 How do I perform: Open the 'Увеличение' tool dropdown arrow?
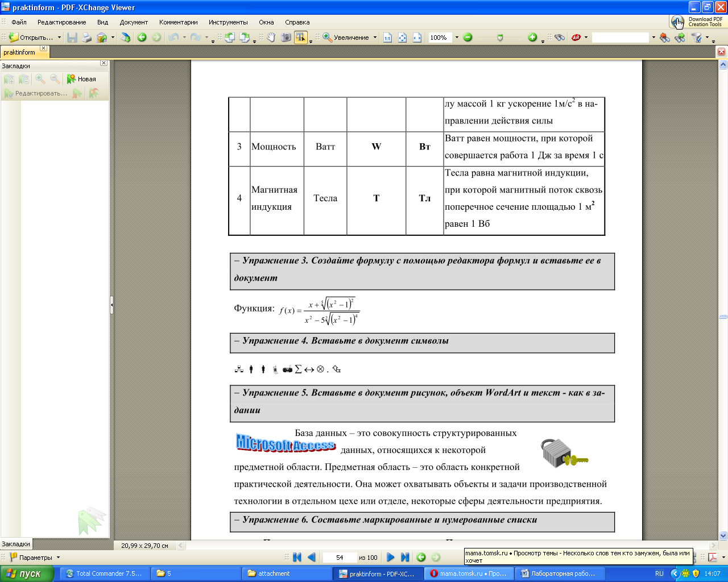[375, 38]
